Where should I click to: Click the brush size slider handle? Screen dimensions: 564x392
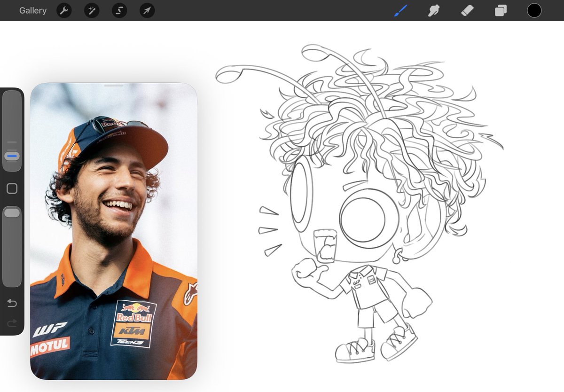(12, 156)
